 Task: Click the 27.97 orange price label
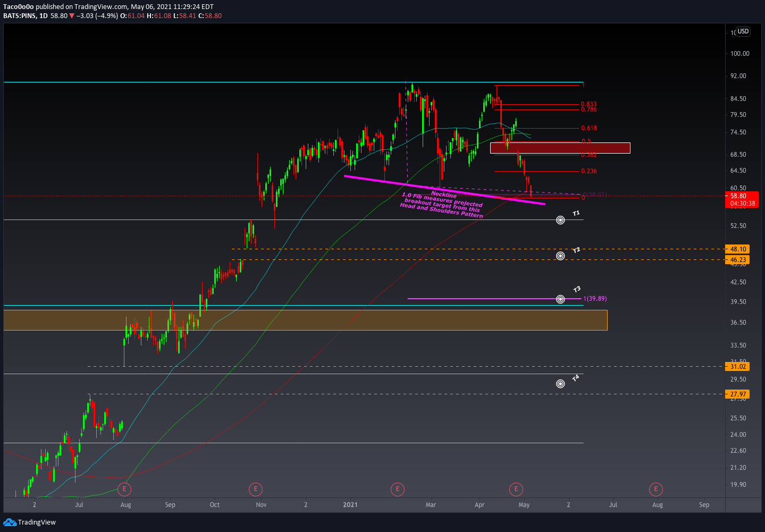pyautogui.click(x=738, y=394)
